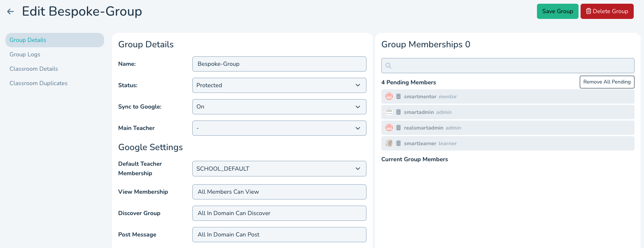Click realsmartadmin's avatar icon
The image size is (644, 248).
click(x=389, y=128)
